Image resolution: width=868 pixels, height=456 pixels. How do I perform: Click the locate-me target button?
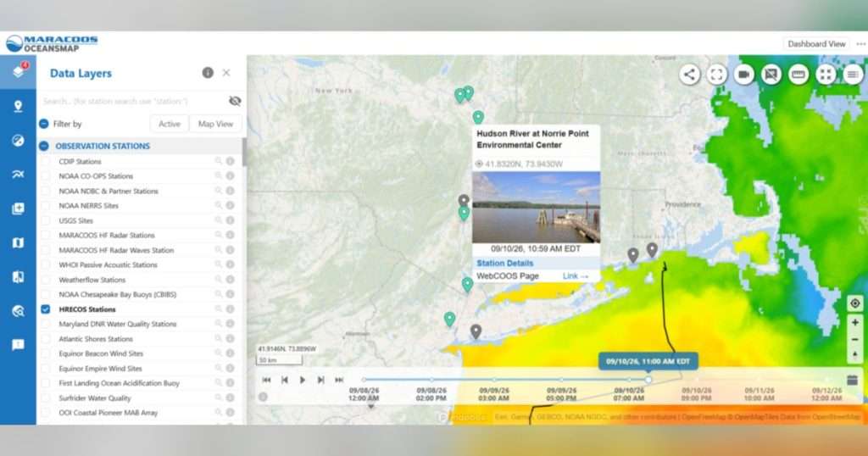(x=854, y=303)
